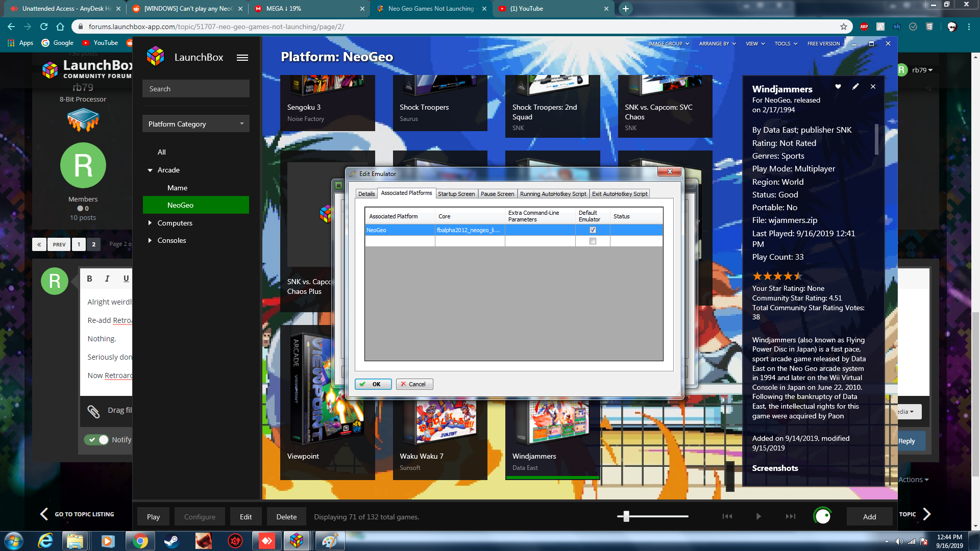Select the Viewpoint game box art

click(x=327, y=388)
